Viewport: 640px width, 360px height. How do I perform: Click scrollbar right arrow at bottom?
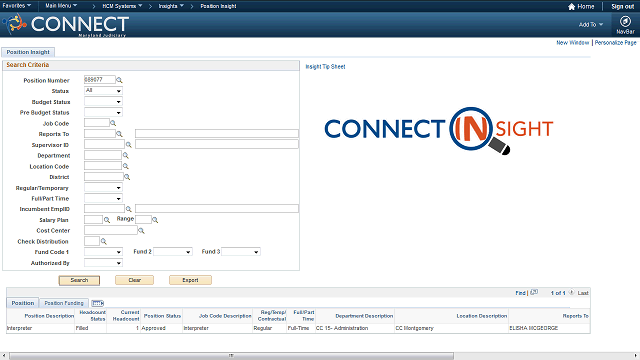tap(637, 356)
